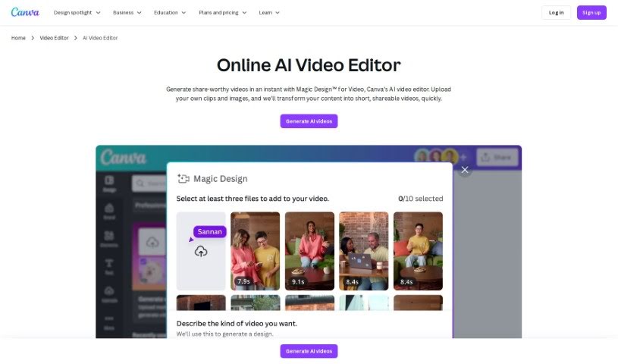This screenshot has height=364, width=618.
Task: Go to Home breadcrumb link
Action: [x=18, y=38]
